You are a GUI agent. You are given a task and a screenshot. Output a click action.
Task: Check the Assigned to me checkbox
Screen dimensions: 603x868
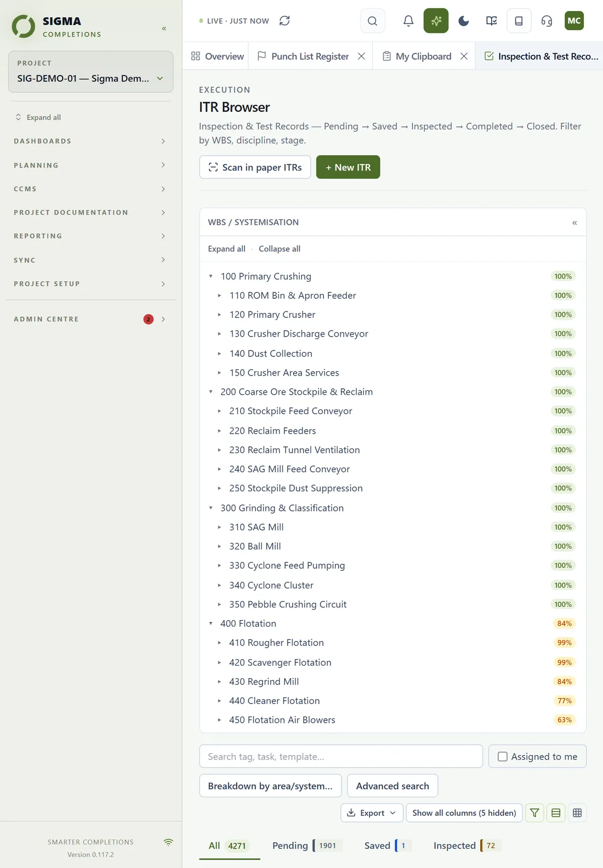[502, 757]
